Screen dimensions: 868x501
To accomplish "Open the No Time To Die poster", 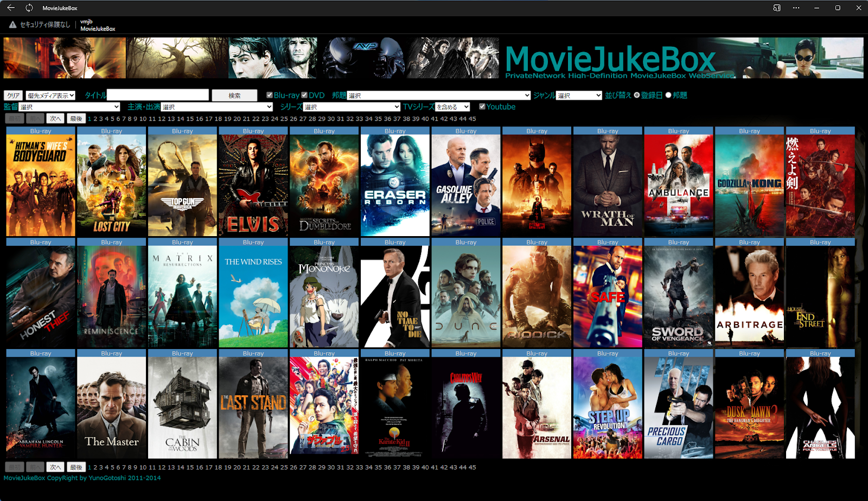I will (395, 296).
